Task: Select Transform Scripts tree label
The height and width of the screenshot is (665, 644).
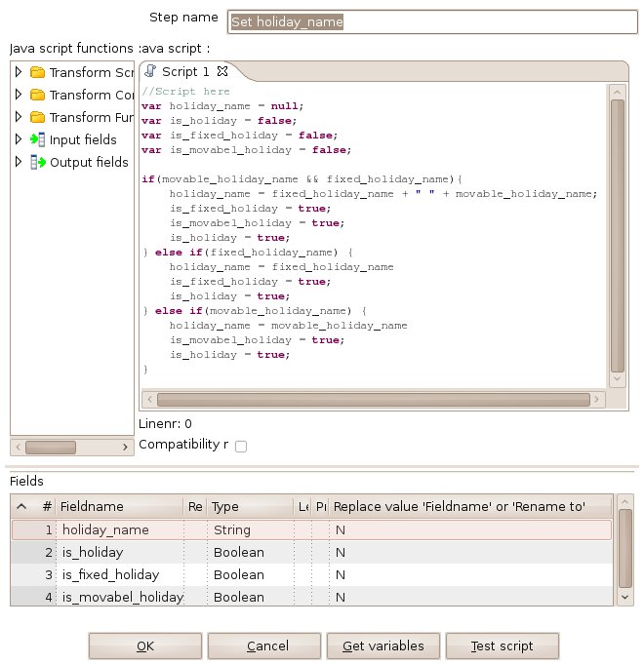Action: click(x=92, y=72)
